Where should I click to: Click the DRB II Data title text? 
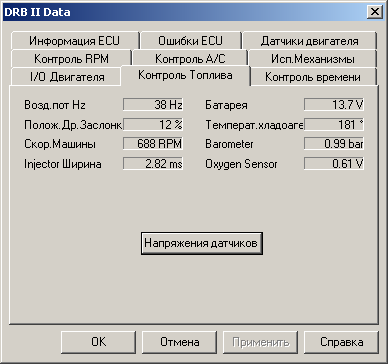37,12
